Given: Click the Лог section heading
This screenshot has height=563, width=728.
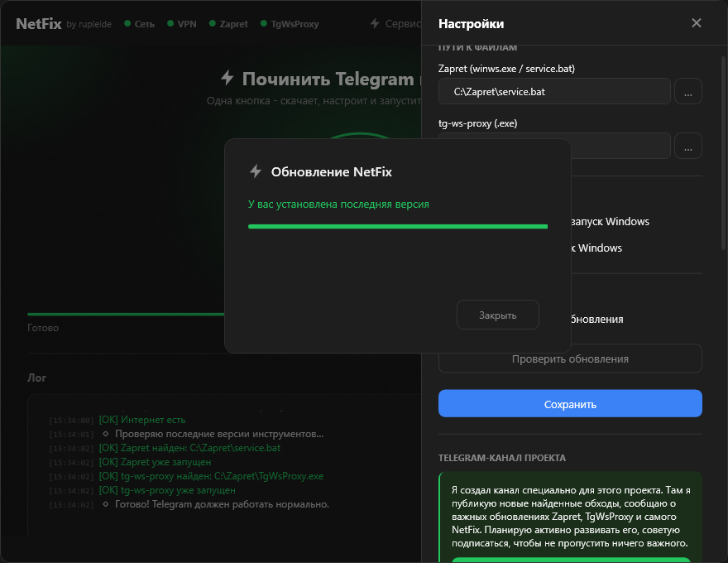Looking at the screenshot, I should point(36,378).
